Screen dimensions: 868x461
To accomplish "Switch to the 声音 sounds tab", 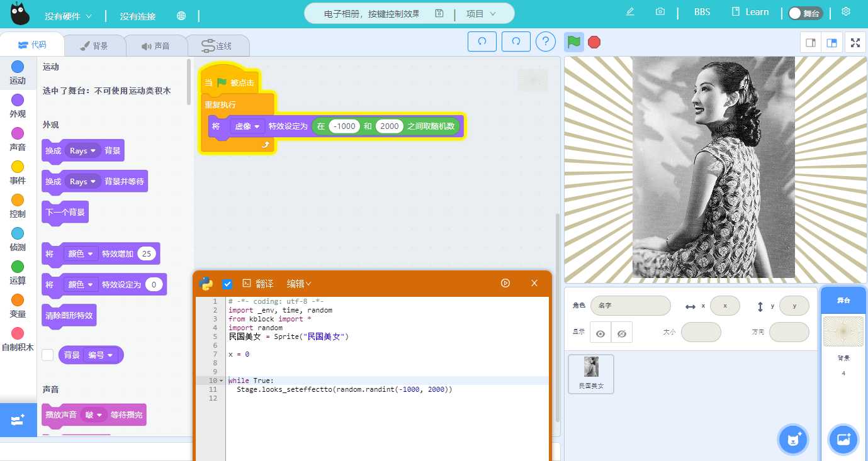I will coord(155,46).
